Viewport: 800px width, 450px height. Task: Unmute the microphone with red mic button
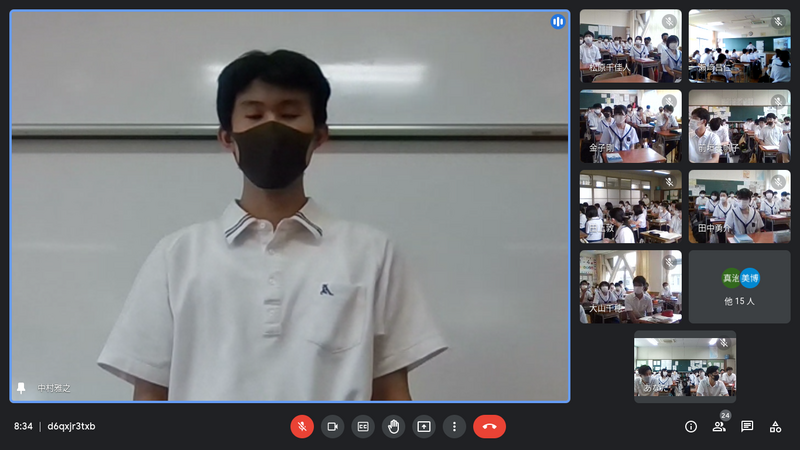(x=302, y=426)
